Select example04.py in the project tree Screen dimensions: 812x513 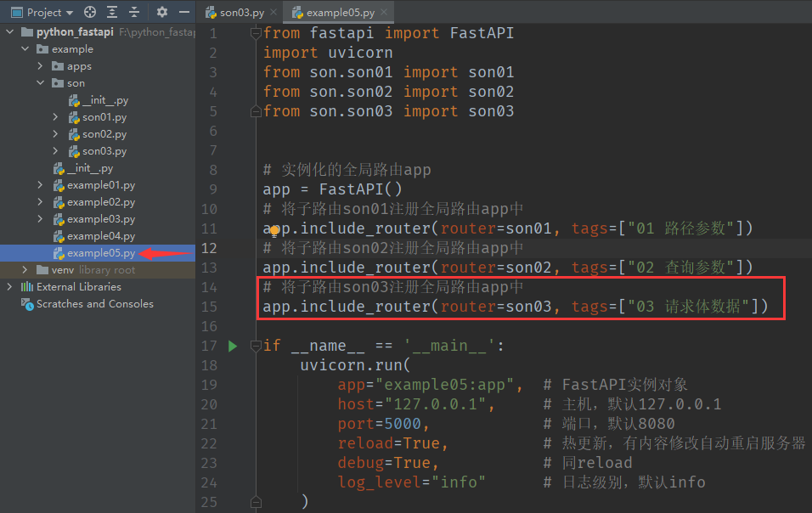pyautogui.click(x=100, y=236)
